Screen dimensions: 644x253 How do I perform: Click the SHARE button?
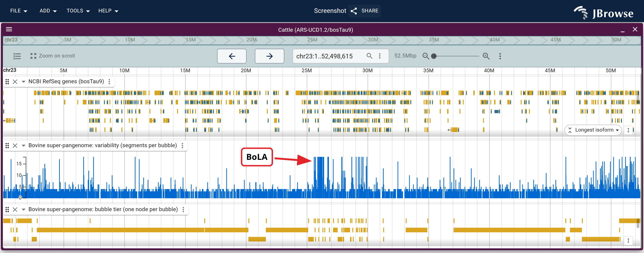pyautogui.click(x=365, y=11)
